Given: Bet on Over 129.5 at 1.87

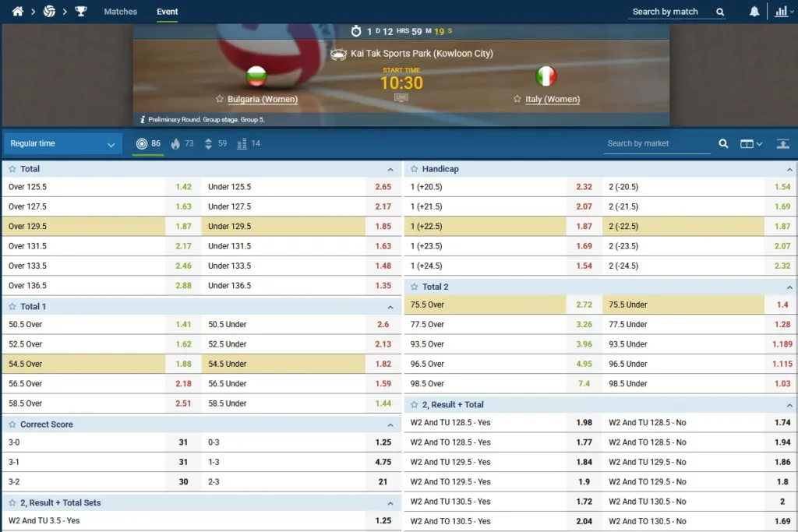Looking at the screenshot, I should [x=183, y=226].
